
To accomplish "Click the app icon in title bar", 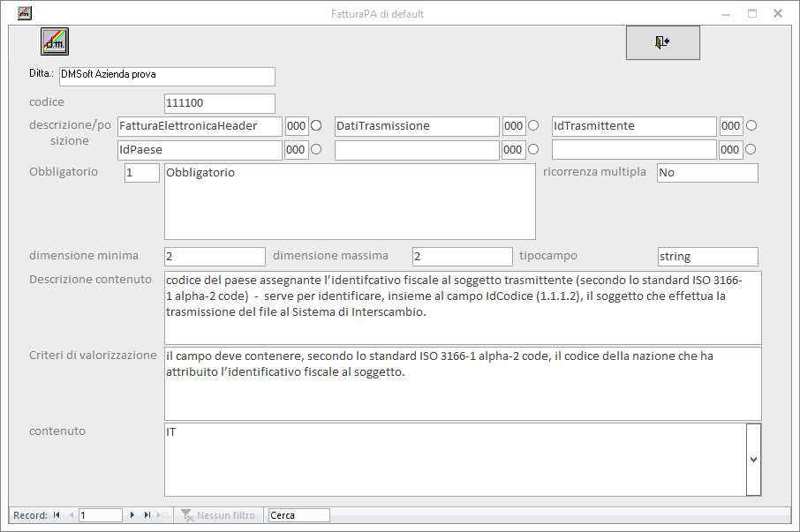I will point(25,13).
